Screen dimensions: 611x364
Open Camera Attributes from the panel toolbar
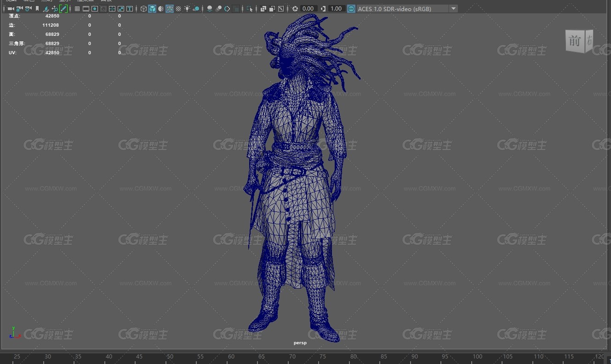pos(28,9)
